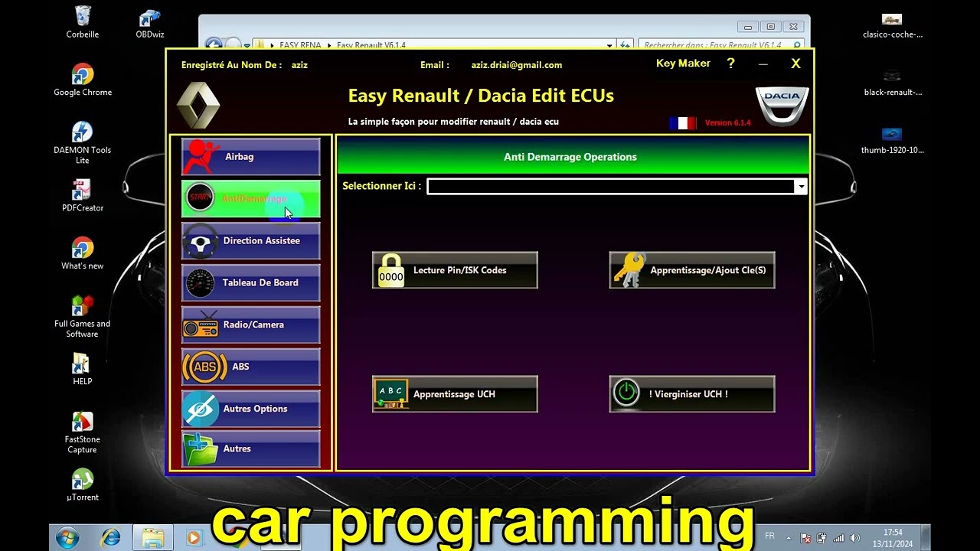Screen dimensions: 980x551
Task: Open Direction Assistee steering wheel module
Action: pyautogui.click(x=250, y=241)
